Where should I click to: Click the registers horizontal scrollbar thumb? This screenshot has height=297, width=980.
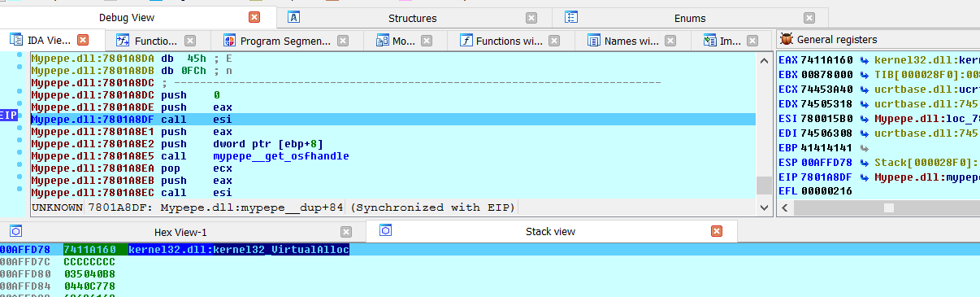889,207
